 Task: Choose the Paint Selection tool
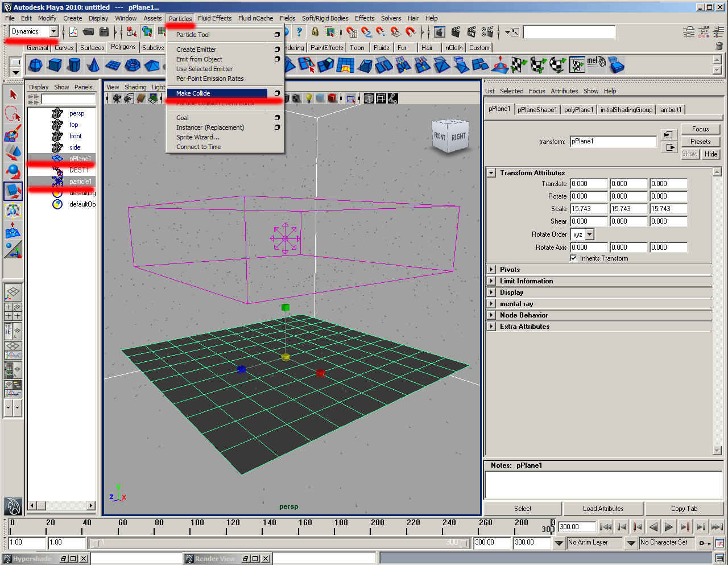point(13,134)
